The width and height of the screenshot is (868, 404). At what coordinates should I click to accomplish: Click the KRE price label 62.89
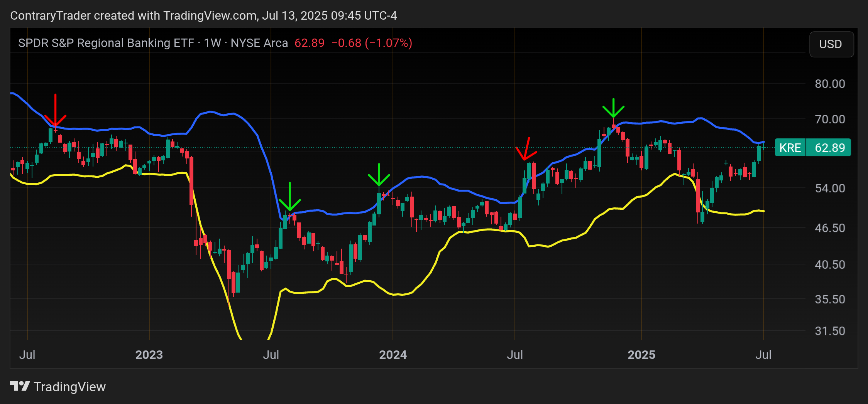(812, 148)
